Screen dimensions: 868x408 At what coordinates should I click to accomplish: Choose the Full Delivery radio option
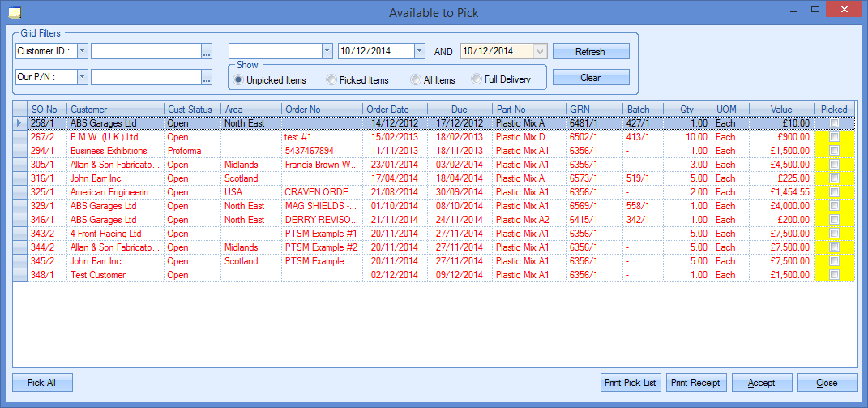pos(477,79)
